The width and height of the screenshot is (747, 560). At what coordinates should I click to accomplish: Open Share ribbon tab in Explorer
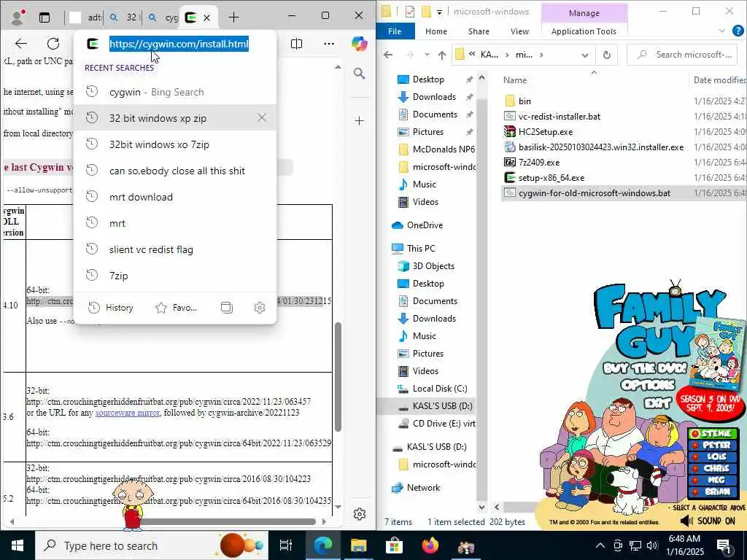(x=479, y=31)
